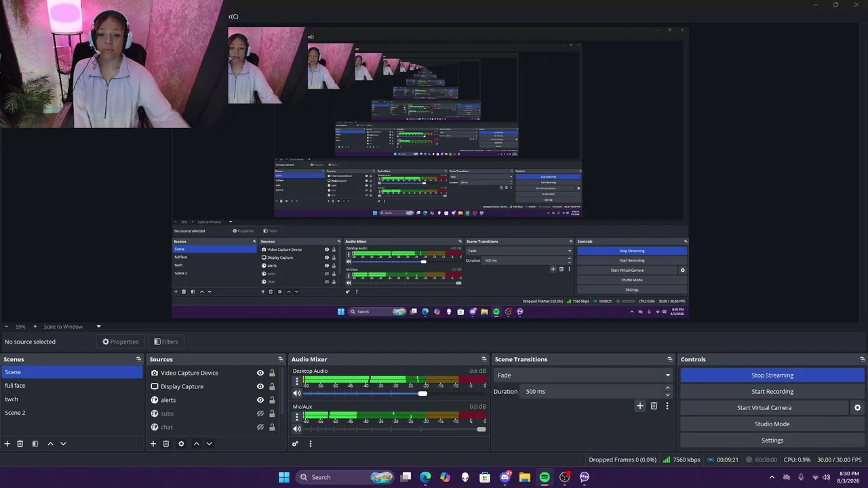The height and width of the screenshot is (488, 868).
Task: Configure virtual camera with the gear icon
Action: 857,408
